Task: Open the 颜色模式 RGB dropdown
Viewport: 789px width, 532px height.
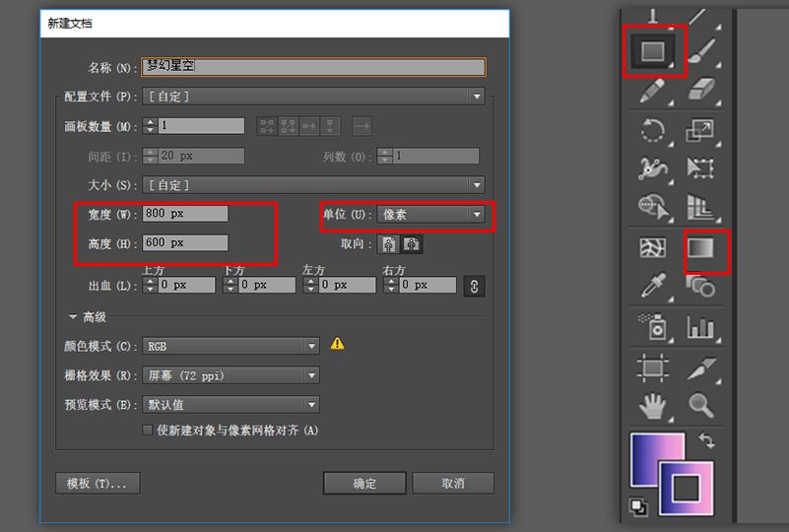Action: (x=230, y=346)
